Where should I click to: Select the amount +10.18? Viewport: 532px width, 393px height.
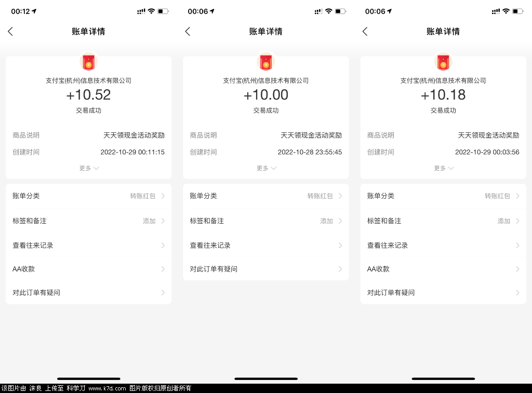(x=443, y=95)
